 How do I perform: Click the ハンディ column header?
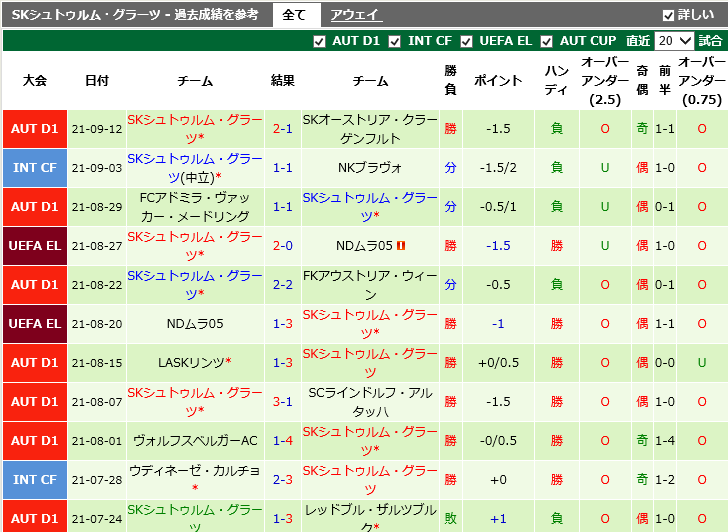[x=557, y=80]
